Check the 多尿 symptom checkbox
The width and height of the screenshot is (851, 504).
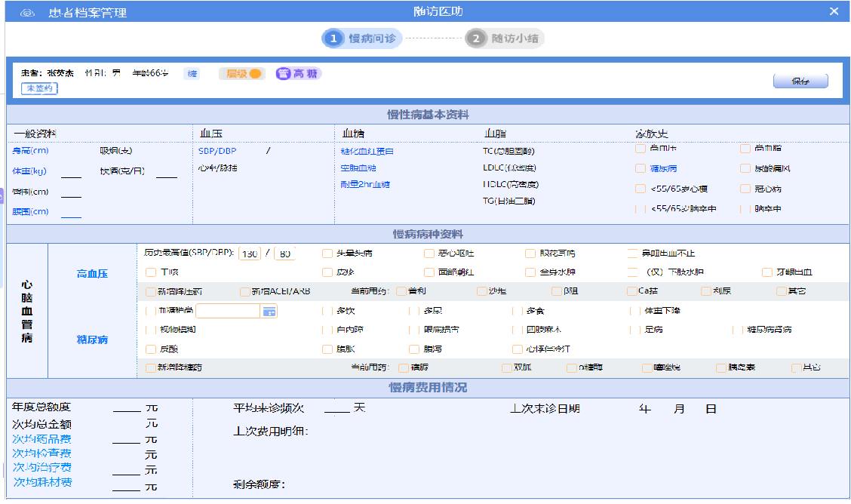tap(415, 311)
